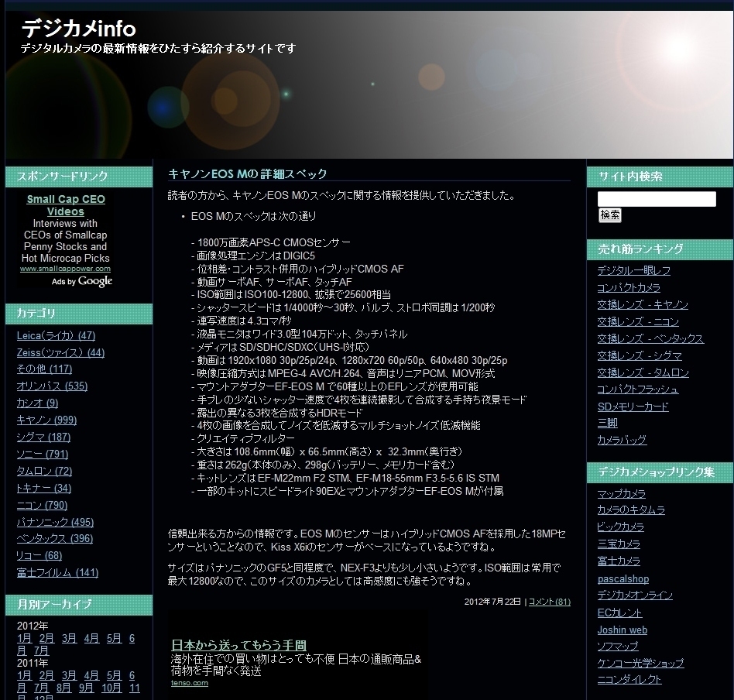
Task: Visit ソフマップ shop link
Action: pos(618,646)
